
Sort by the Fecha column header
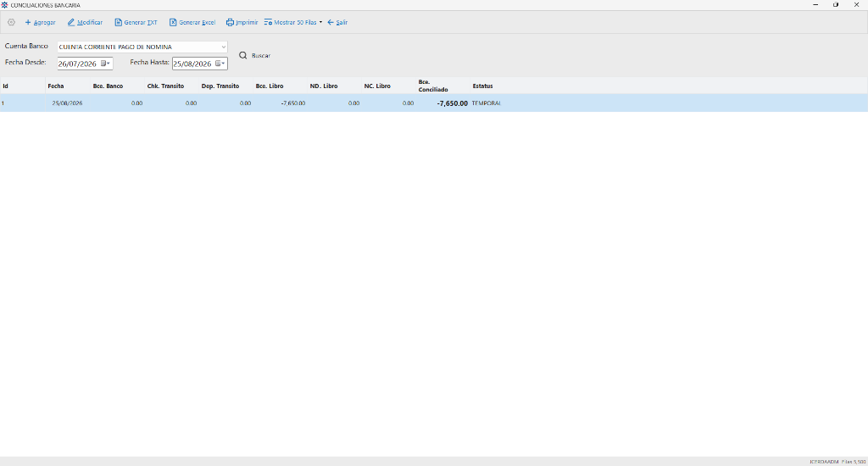[x=68, y=86]
